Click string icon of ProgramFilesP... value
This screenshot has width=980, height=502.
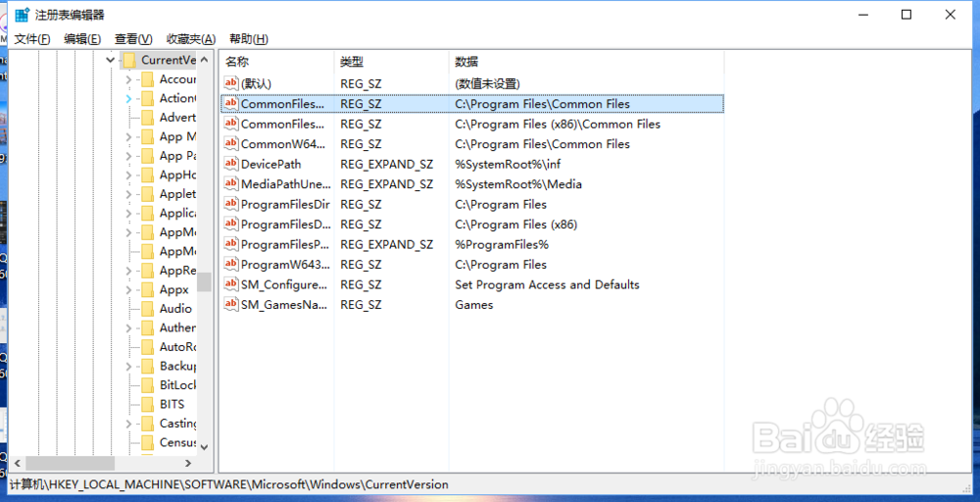point(231,244)
